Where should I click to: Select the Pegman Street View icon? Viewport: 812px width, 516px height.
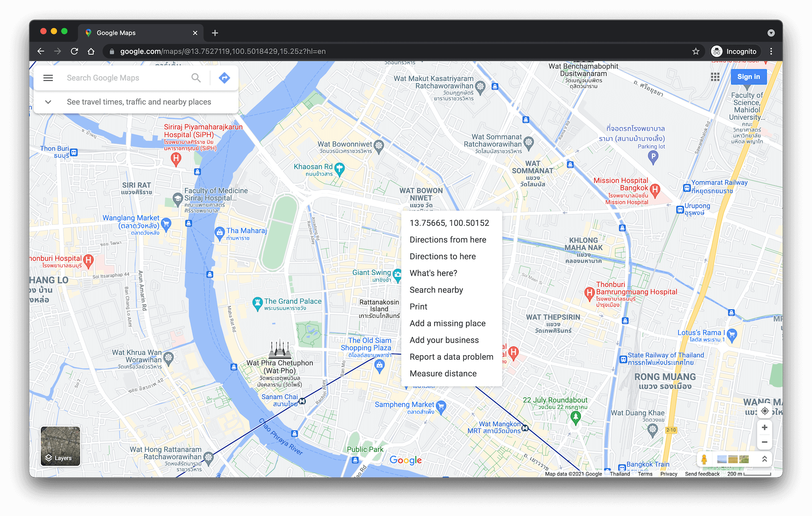click(x=704, y=459)
